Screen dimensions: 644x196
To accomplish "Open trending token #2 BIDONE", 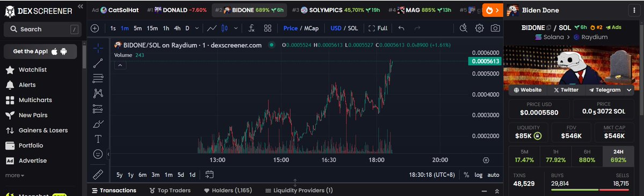I will (x=249, y=10).
